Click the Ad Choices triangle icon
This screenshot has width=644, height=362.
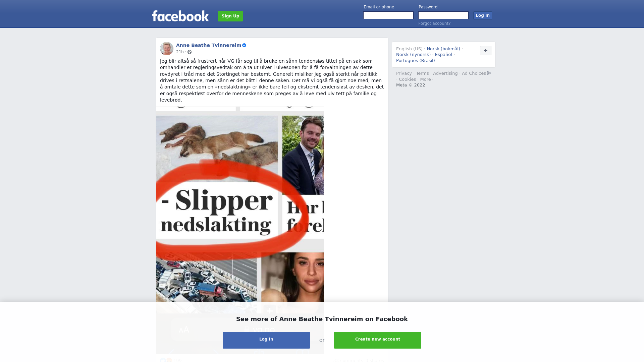pyautogui.click(x=489, y=73)
